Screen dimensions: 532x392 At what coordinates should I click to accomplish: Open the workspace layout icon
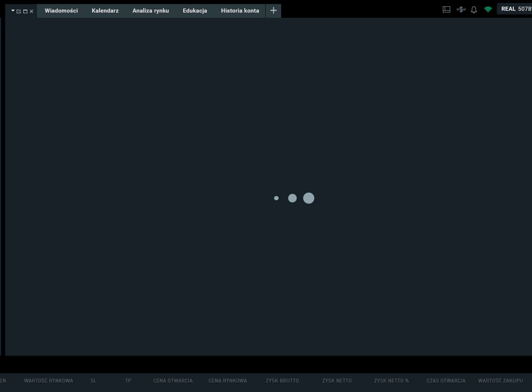[x=447, y=10]
